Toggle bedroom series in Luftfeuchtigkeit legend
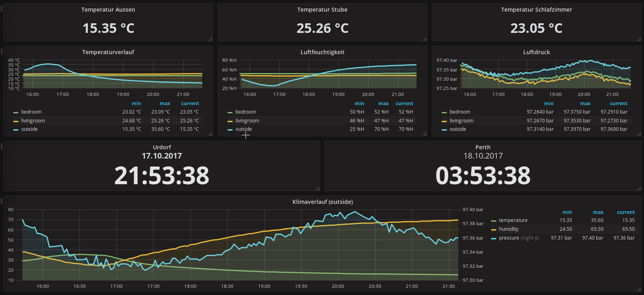Screen dimensions: 644x295 (x=246, y=112)
